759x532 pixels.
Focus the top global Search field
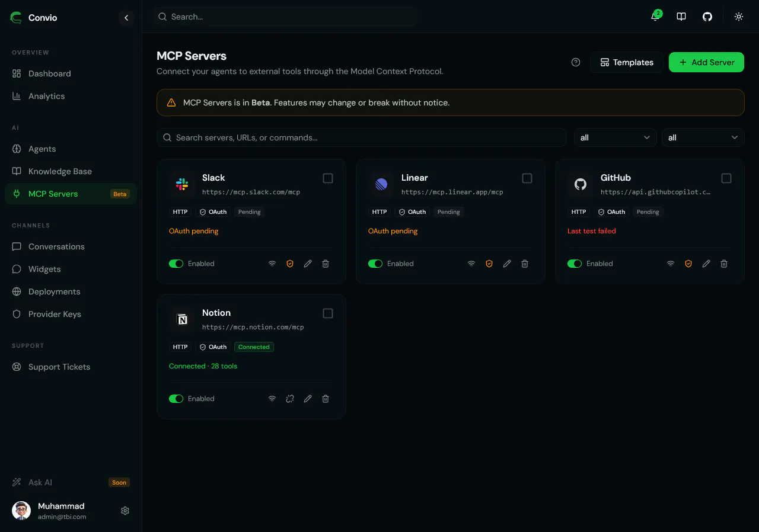(285, 17)
